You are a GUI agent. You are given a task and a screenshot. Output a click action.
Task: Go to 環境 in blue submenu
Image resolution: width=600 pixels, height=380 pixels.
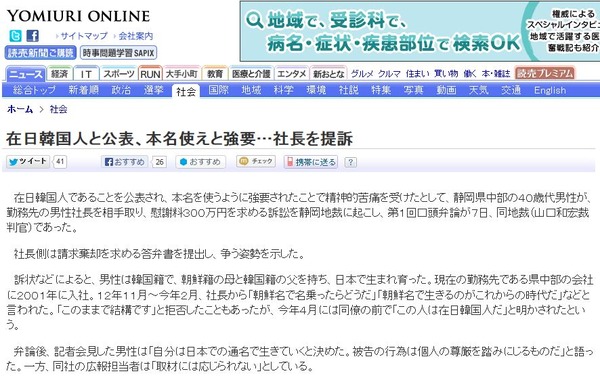[x=316, y=90]
